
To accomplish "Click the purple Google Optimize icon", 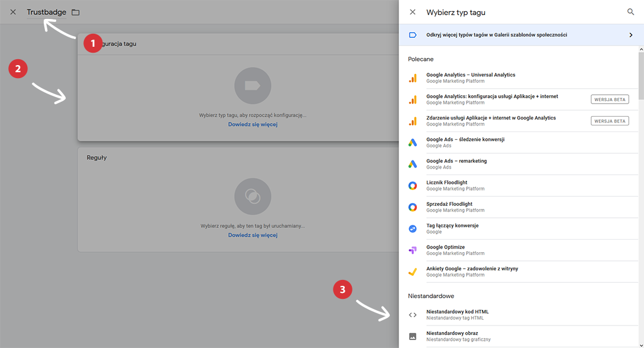I will 413,250.
